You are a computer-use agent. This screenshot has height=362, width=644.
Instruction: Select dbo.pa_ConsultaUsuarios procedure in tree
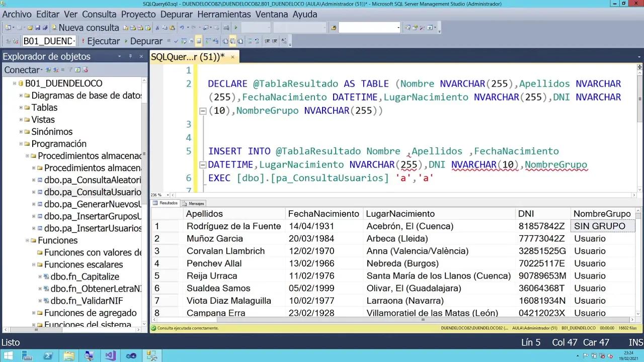click(x=93, y=192)
